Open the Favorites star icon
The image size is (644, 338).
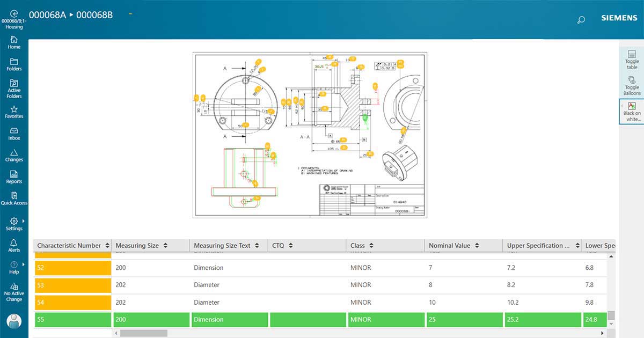click(14, 109)
